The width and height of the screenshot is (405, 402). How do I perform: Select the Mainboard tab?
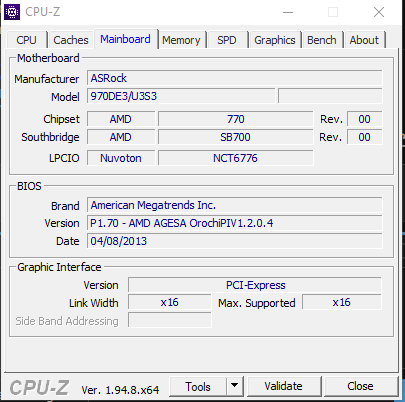[x=125, y=39]
